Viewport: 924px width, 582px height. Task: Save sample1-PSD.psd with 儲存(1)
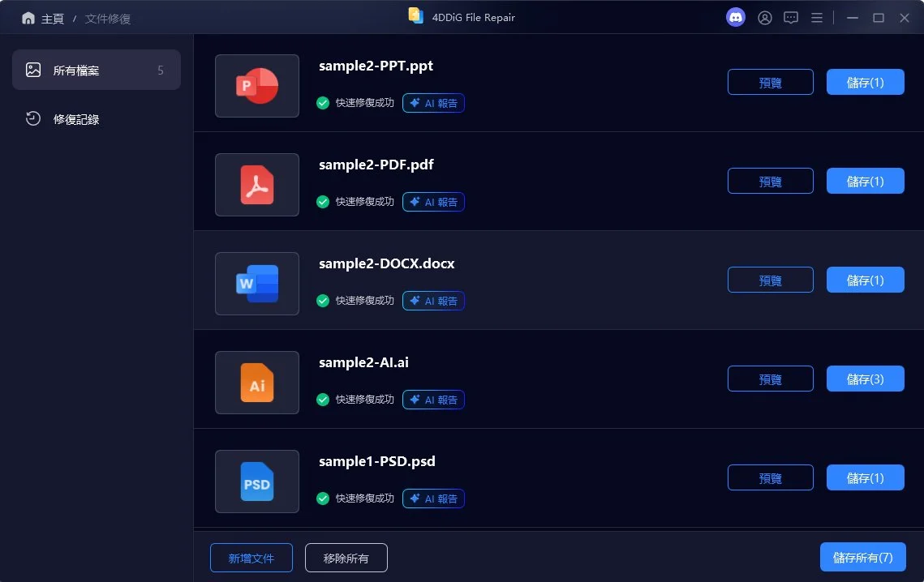tap(866, 478)
